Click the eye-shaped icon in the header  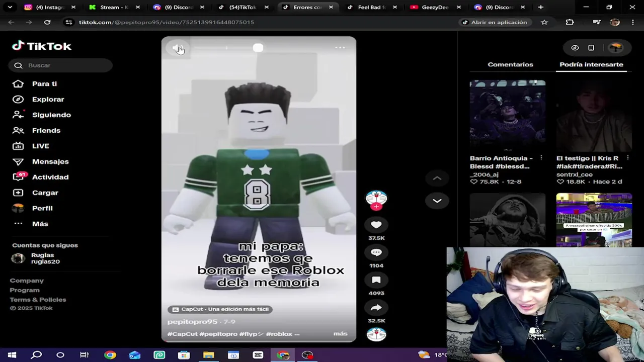tap(575, 48)
